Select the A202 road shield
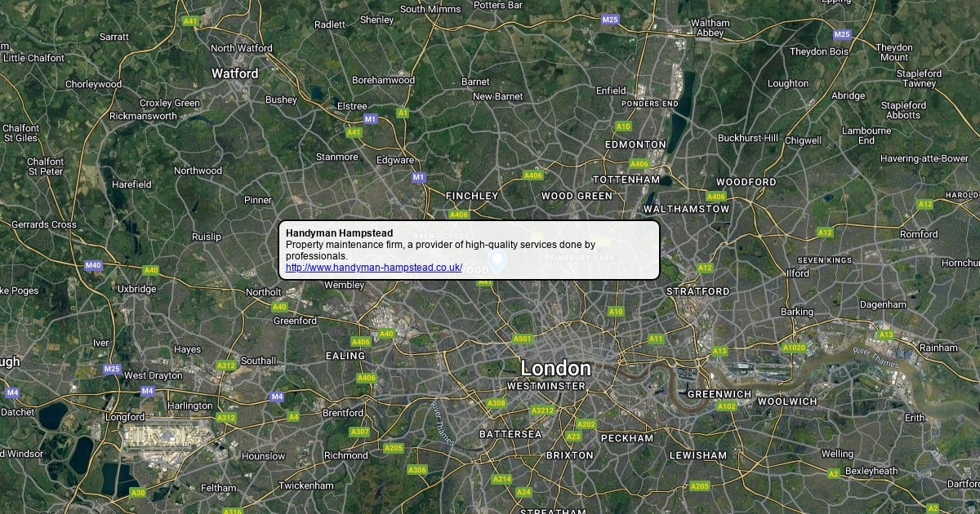The height and width of the screenshot is (514, 980). pyautogui.click(x=586, y=424)
